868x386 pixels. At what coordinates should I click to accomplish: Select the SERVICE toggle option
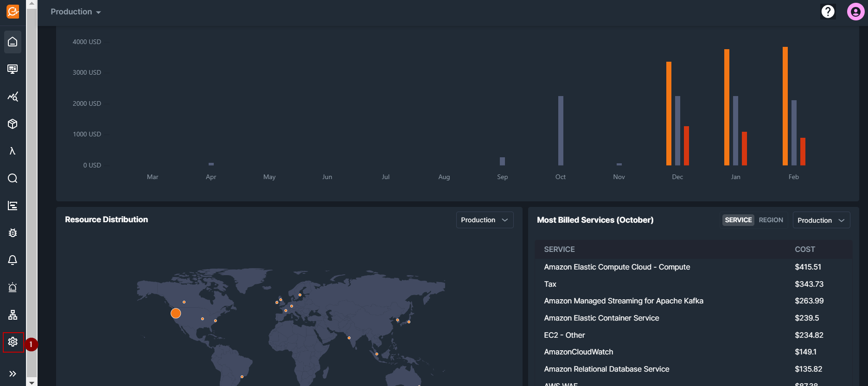click(x=738, y=220)
